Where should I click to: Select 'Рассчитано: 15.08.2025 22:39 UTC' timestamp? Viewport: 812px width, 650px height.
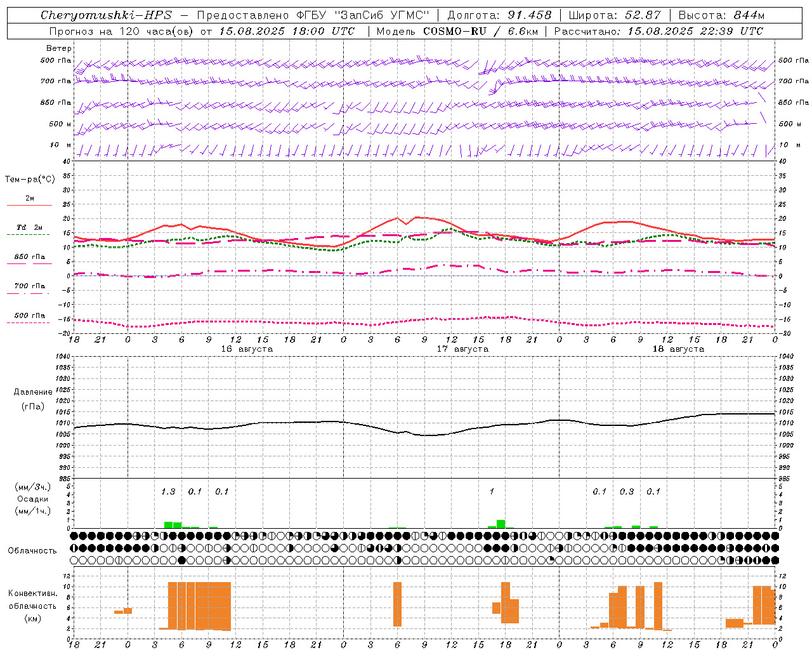click(x=658, y=31)
